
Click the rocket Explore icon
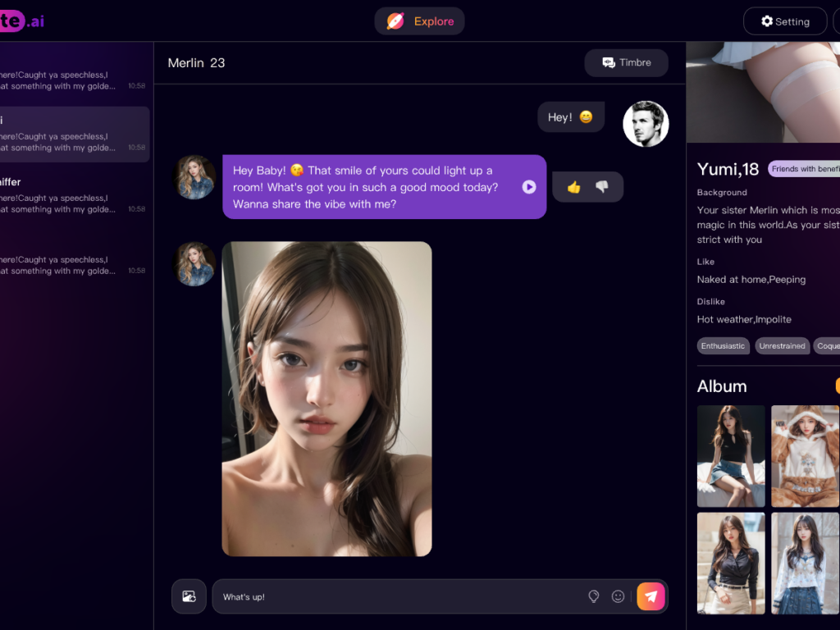coord(395,21)
